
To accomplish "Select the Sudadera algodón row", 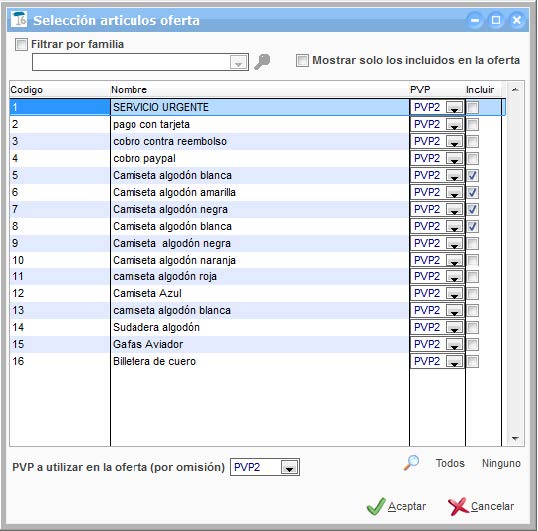I will coord(209,327).
